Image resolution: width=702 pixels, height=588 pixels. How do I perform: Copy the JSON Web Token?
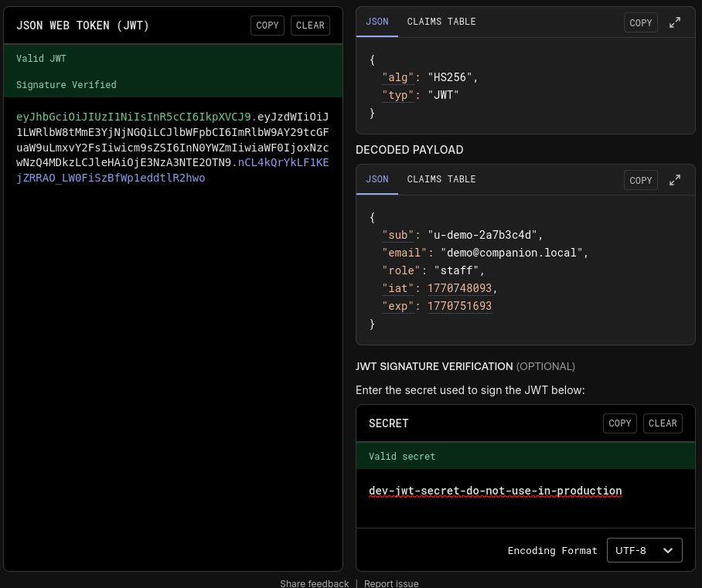[268, 25]
